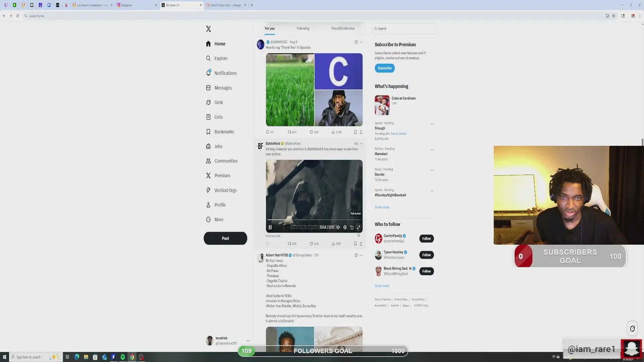Open more options for the Mamdani trend
The image size is (644, 362).
click(x=432, y=149)
